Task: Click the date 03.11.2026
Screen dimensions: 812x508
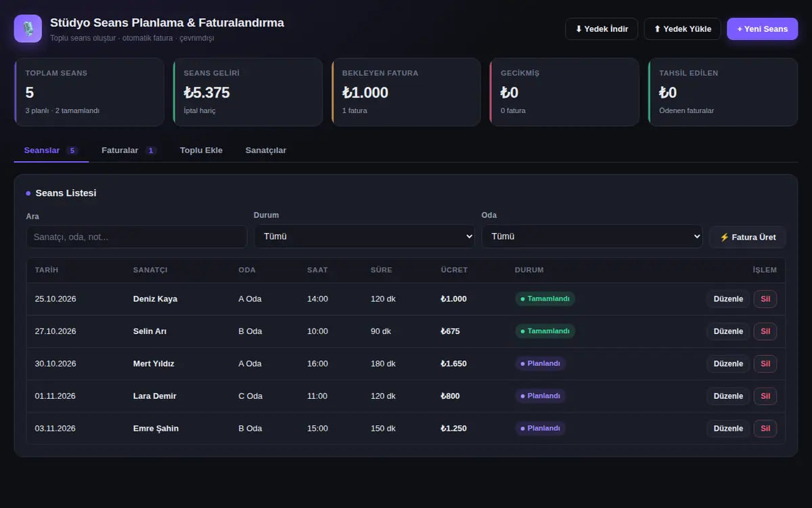Action: point(55,428)
